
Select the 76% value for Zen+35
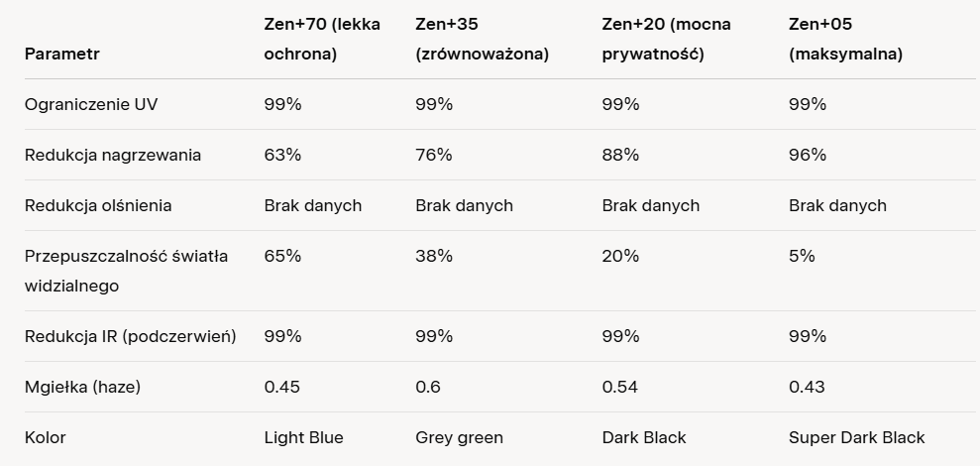[434, 155]
